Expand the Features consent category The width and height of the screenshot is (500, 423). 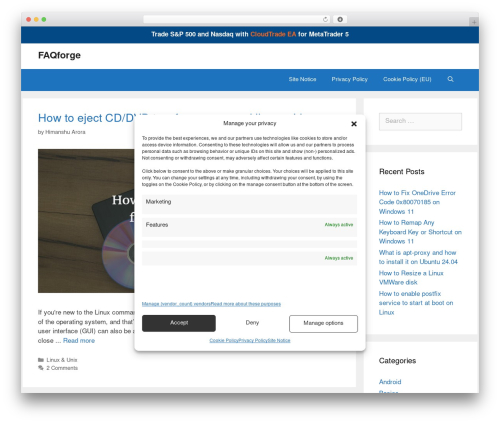[x=249, y=227]
